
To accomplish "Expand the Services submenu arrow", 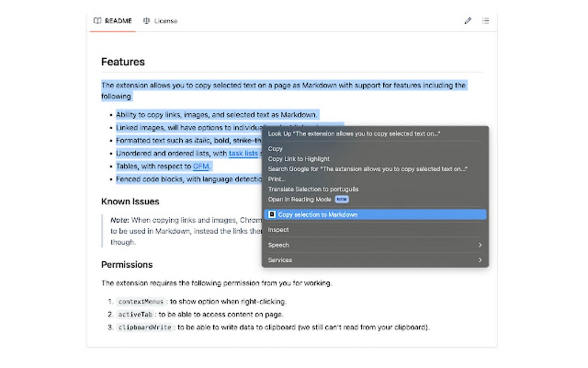I will click(480, 260).
